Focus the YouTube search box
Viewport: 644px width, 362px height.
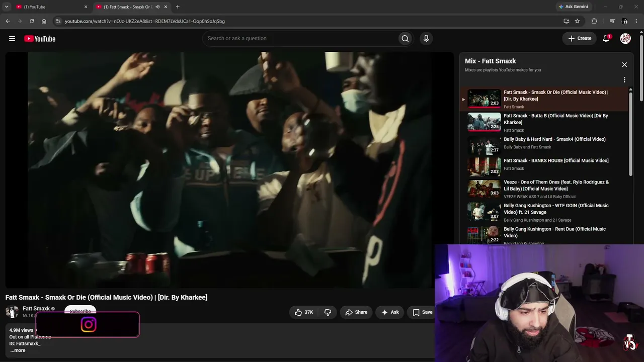(x=300, y=39)
